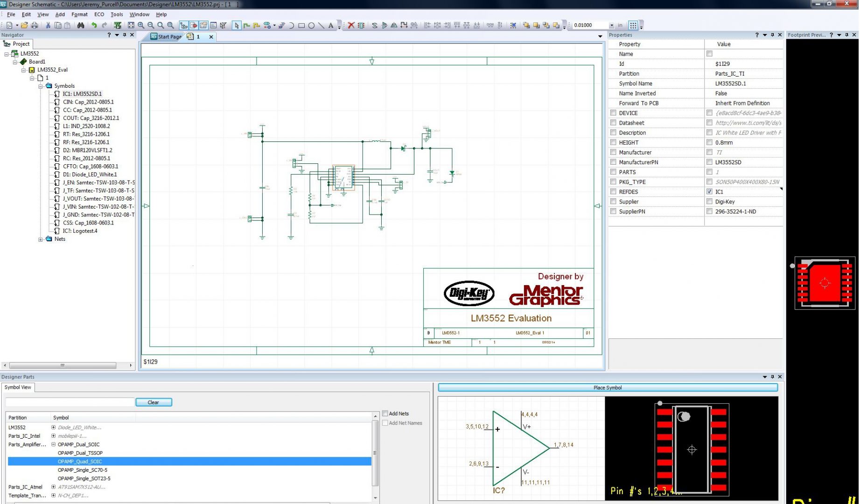Select IC1: LM3552SD.1 in the Navigator tree

point(82,94)
